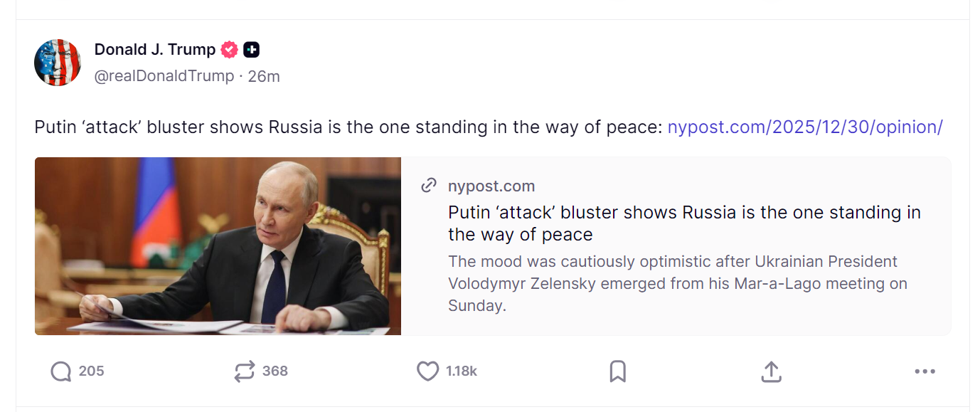The width and height of the screenshot is (980, 412).
Task: Open the link card headline about Putin bluster
Action: coord(684,223)
